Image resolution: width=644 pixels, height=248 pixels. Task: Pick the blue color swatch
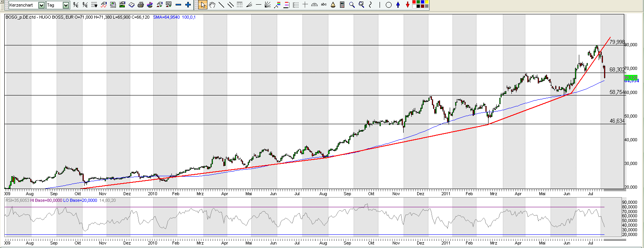point(423,2)
